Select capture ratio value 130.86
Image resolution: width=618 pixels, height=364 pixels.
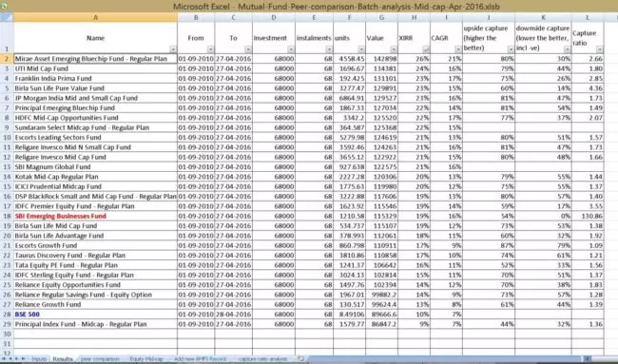click(588, 216)
